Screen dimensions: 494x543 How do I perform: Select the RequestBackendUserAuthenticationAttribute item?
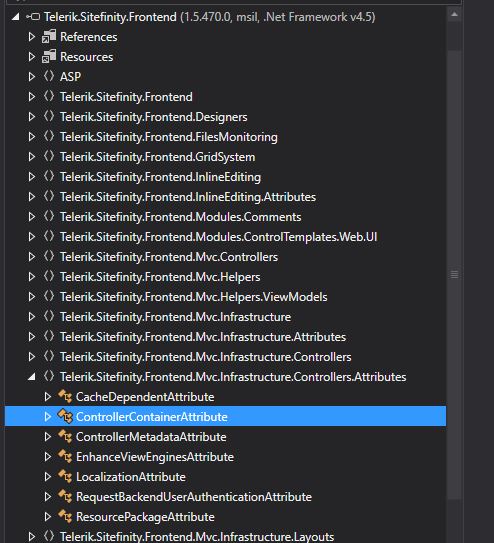pyautogui.click(x=194, y=497)
